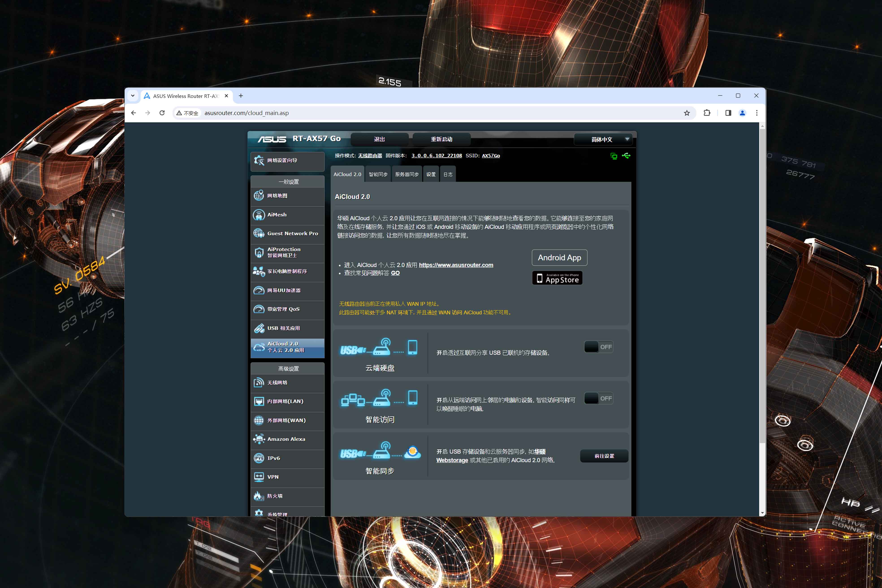Click the bandwidth QoS gauge icon
This screenshot has height=588, width=882.
259,309
